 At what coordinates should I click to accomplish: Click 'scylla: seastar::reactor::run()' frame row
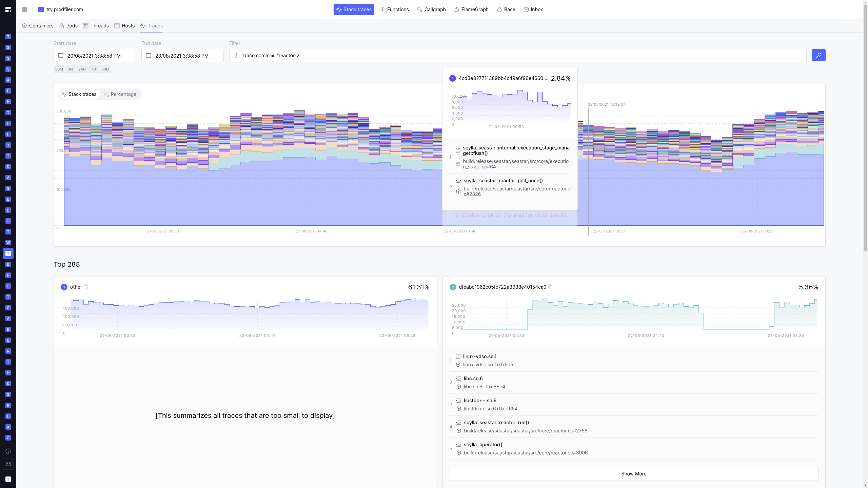pos(634,427)
